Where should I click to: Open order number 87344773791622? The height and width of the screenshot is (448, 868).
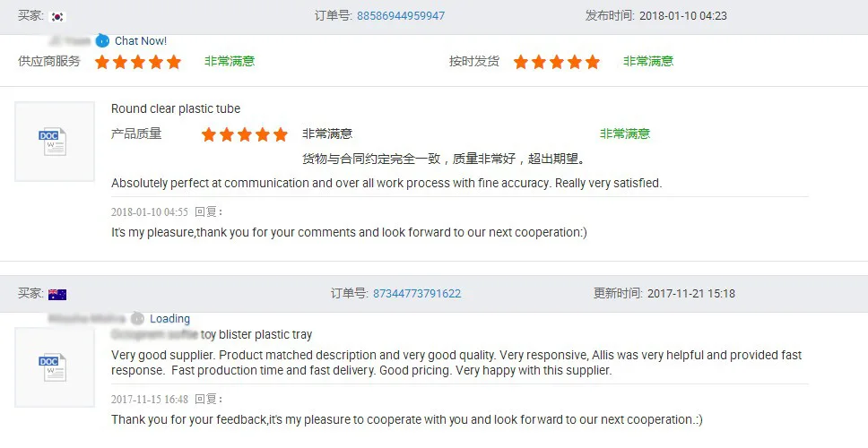417,294
